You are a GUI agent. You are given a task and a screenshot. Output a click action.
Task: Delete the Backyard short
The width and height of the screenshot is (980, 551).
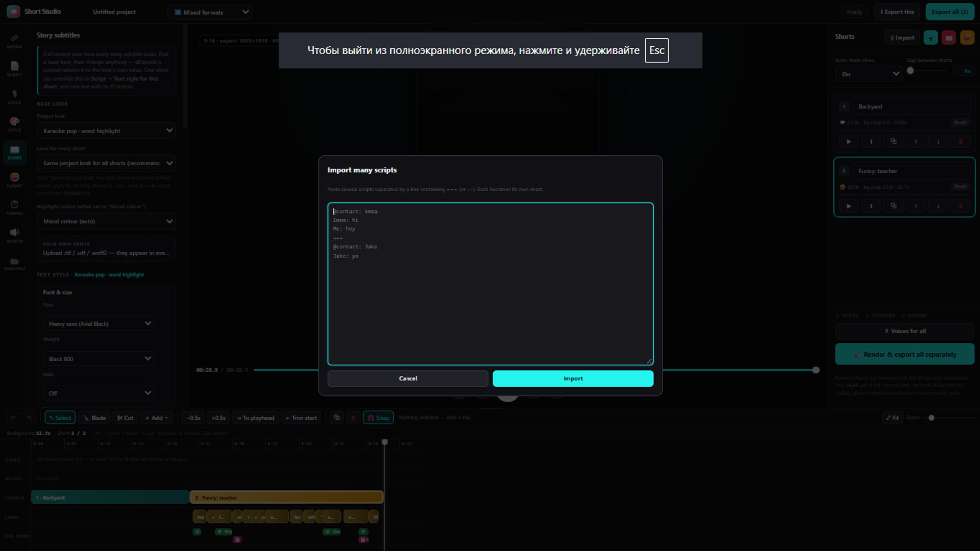(x=960, y=142)
